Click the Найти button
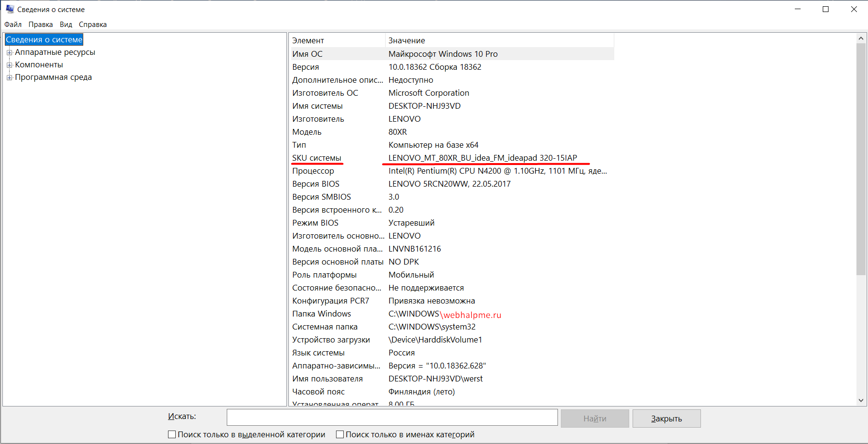Image resolution: width=868 pixels, height=444 pixels. tap(595, 419)
